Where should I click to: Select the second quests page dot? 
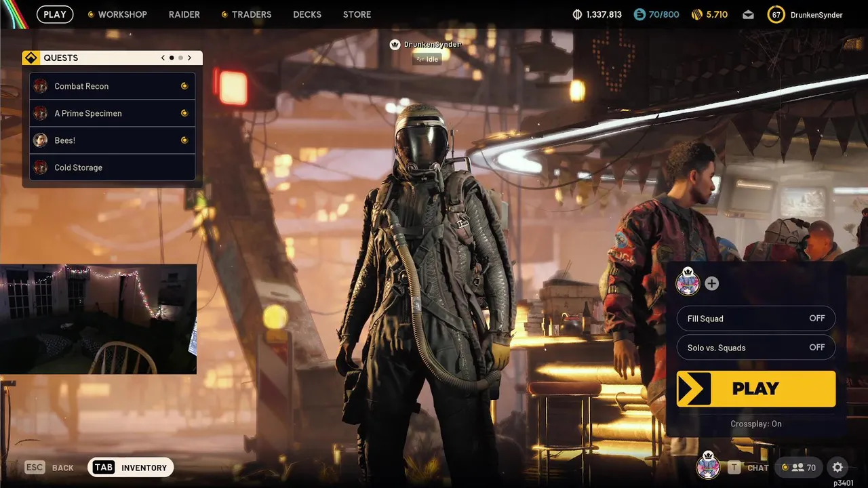[180, 58]
